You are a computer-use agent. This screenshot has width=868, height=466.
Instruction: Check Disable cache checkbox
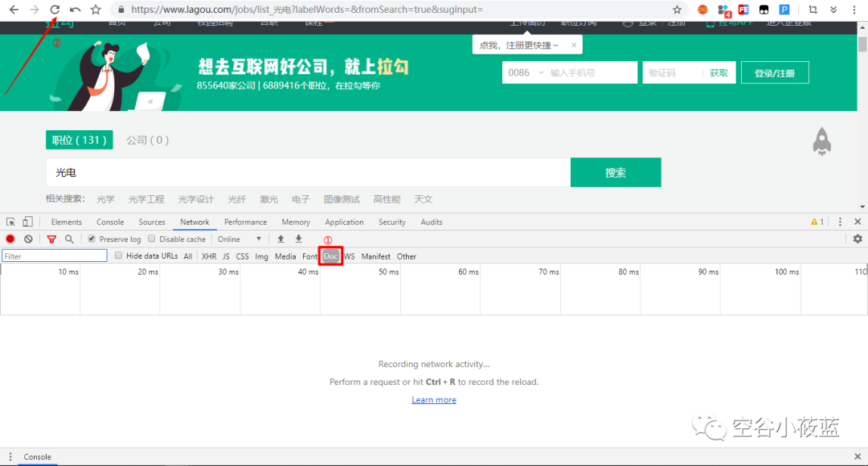(x=152, y=239)
